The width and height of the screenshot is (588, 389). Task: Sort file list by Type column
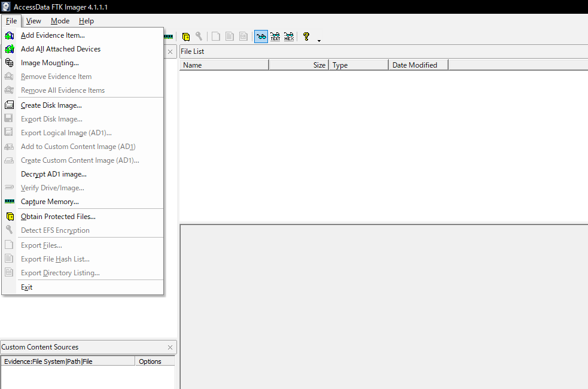click(358, 65)
